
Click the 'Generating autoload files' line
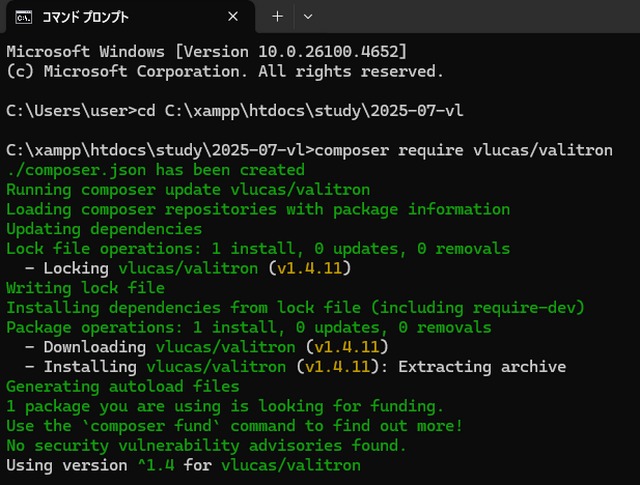[x=122, y=386]
